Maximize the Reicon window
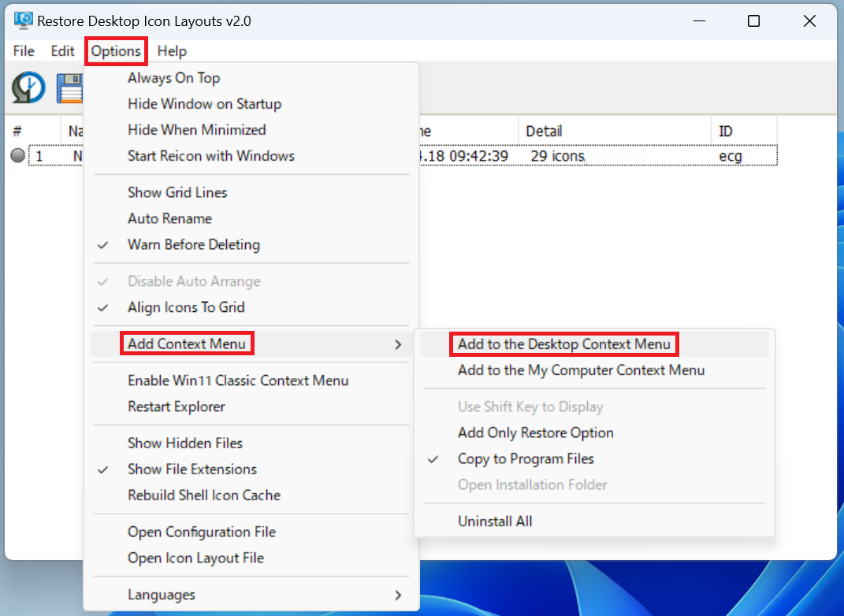The height and width of the screenshot is (616, 844). [x=753, y=21]
